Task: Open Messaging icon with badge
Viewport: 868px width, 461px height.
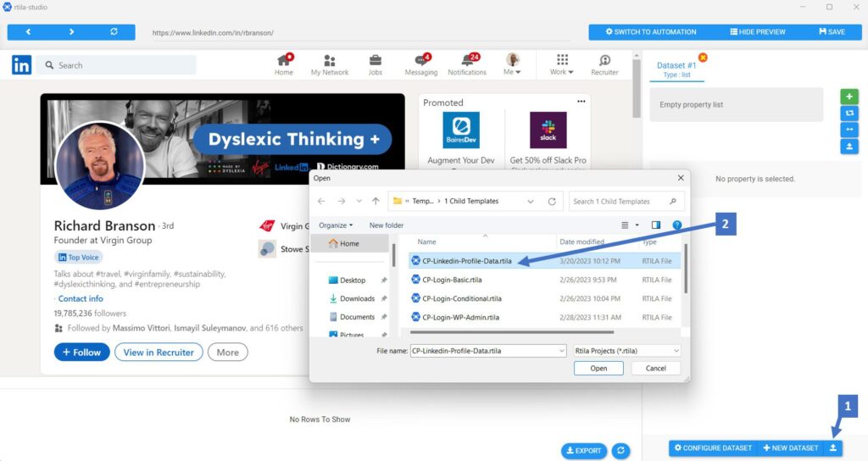Action: point(421,64)
